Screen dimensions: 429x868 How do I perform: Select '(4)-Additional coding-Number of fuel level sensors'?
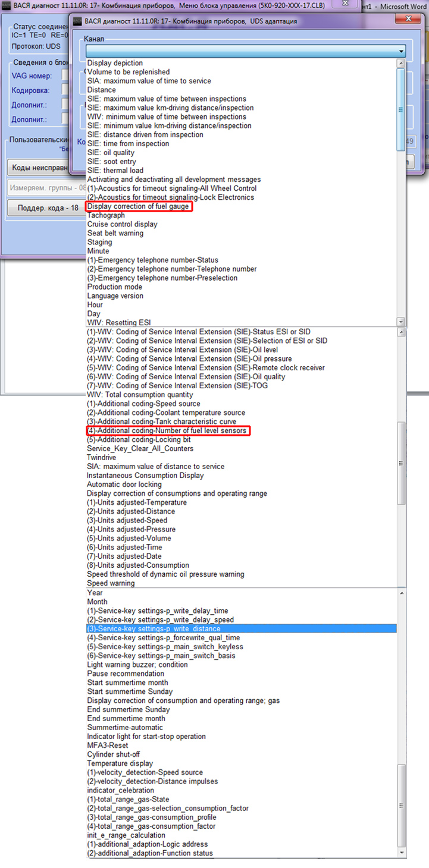[x=168, y=430]
